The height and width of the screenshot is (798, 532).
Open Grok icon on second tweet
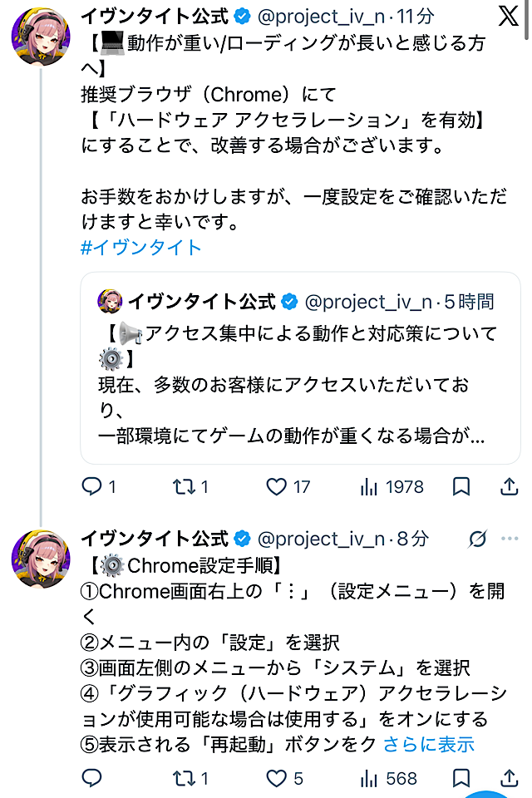point(477,539)
